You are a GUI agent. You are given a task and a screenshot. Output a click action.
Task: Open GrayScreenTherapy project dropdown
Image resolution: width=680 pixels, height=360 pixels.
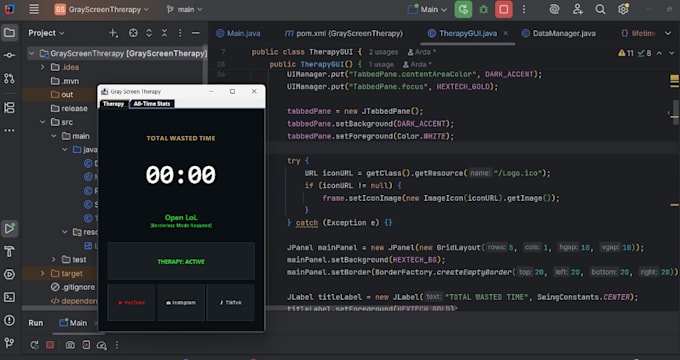click(102, 9)
